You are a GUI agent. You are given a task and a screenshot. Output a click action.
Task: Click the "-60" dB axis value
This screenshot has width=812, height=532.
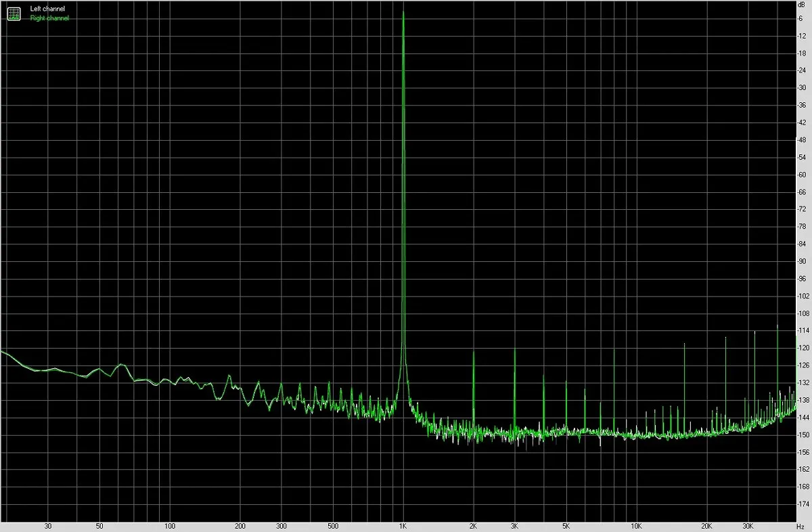tap(801, 174)
